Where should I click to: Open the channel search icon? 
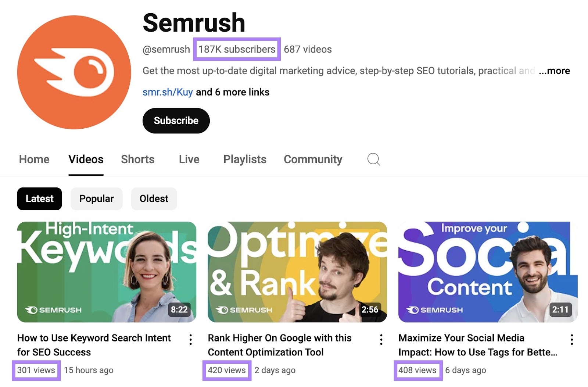click(x=373, y=159)
